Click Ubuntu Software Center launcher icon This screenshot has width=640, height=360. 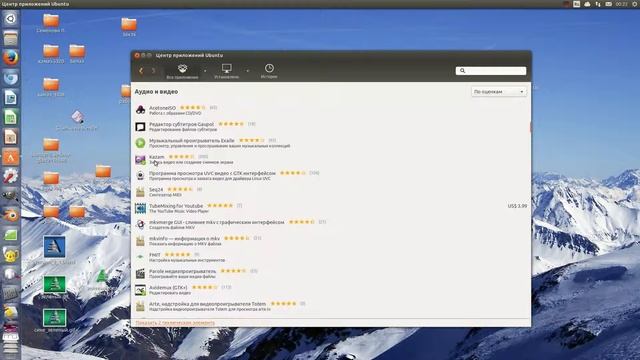[11, 157]
